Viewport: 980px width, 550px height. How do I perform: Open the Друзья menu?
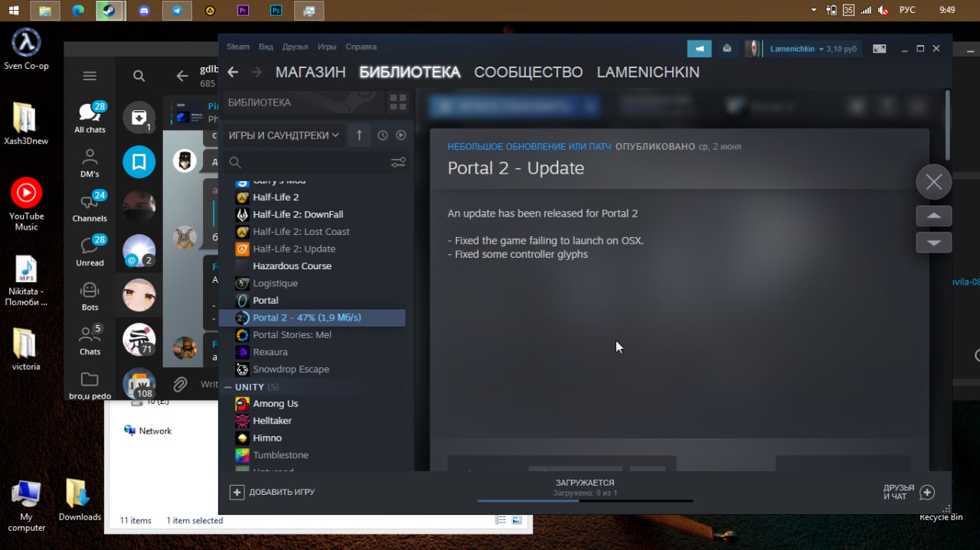coord(295,47)
